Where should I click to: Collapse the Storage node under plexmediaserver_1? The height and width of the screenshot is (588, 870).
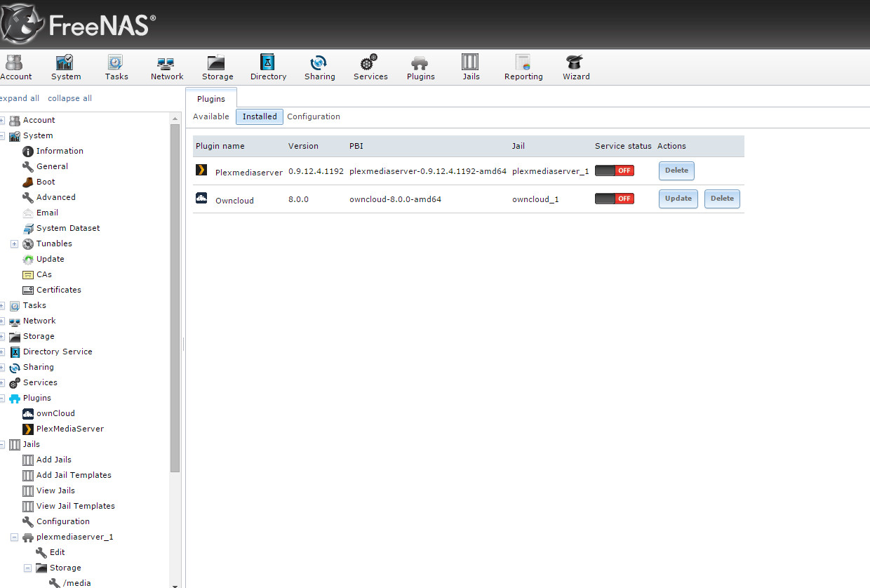[27, 568]
